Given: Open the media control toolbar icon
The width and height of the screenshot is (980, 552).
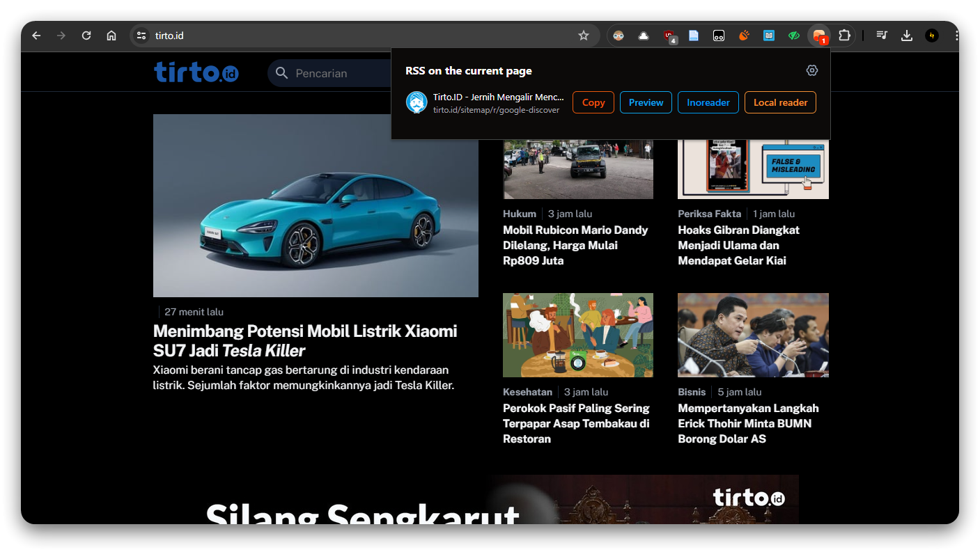Looking at the screenshot, I should (882, 36).
